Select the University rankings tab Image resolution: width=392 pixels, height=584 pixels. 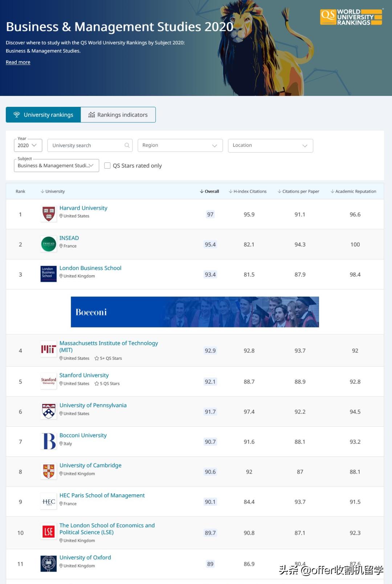[43, 115]
